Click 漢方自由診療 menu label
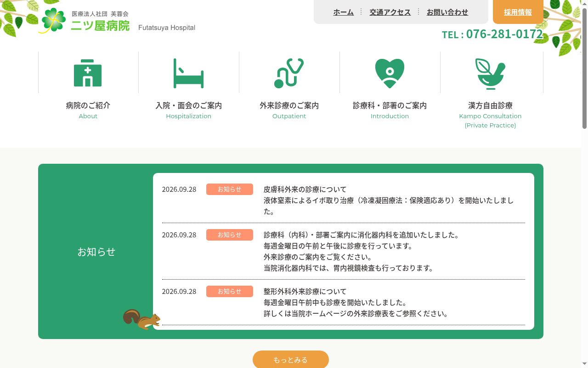 coord(490,105)
